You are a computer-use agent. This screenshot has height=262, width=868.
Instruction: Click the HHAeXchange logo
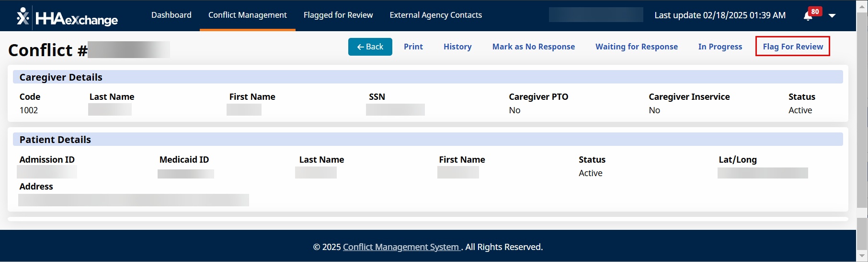click(67, 17)
